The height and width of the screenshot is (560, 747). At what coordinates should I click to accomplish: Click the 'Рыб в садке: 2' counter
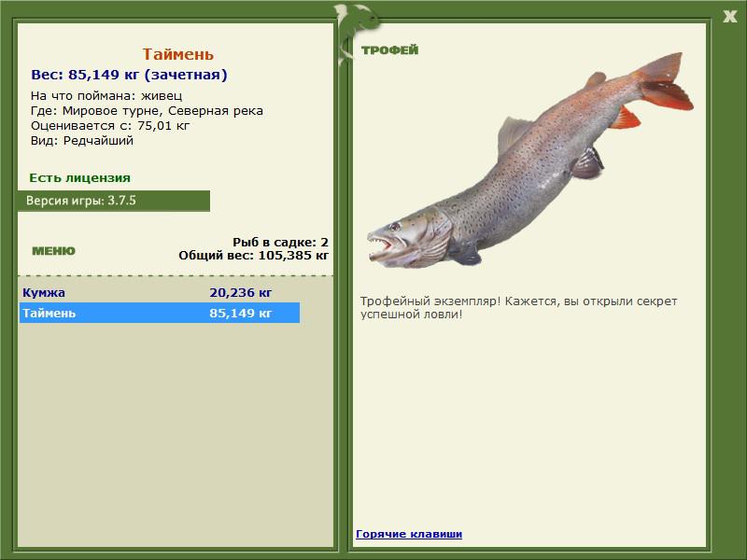point(280,243)
